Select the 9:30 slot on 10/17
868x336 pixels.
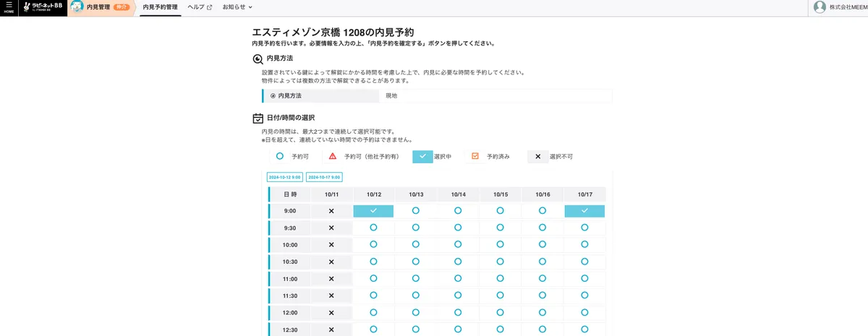584,228
